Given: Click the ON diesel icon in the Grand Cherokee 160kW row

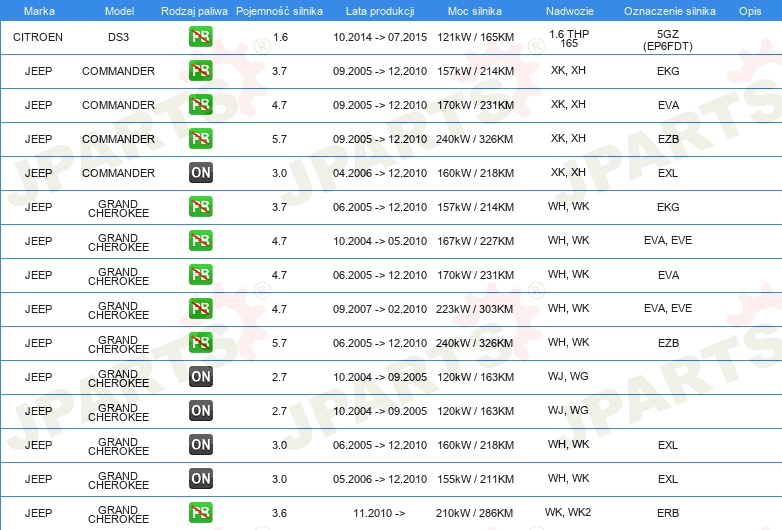Looking at the screenshot, I should [200, 445].
